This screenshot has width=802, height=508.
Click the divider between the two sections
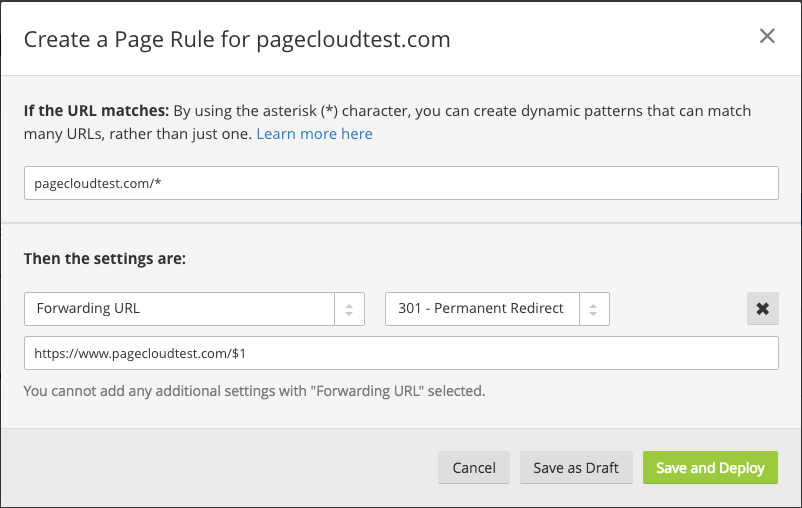tap(401, 223)
